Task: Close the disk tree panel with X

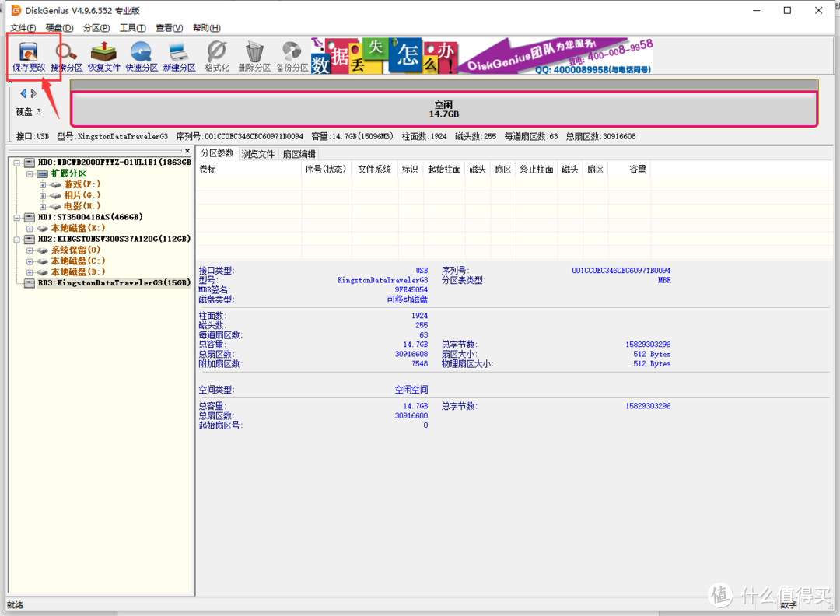Action: coord(187,151)
